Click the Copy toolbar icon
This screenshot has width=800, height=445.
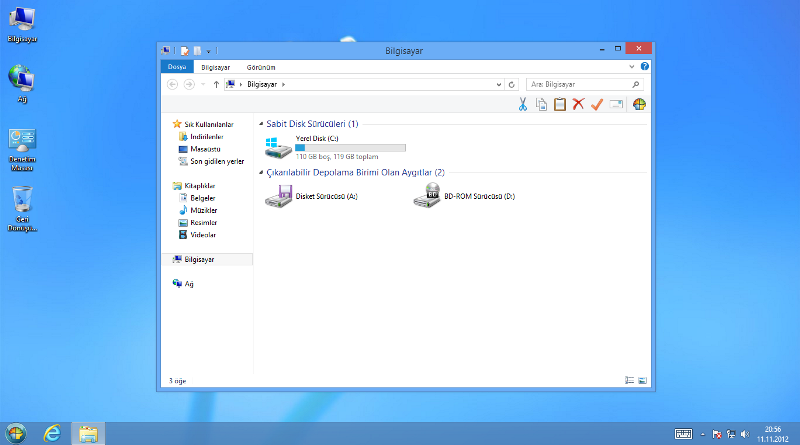(x=541, y=104)
